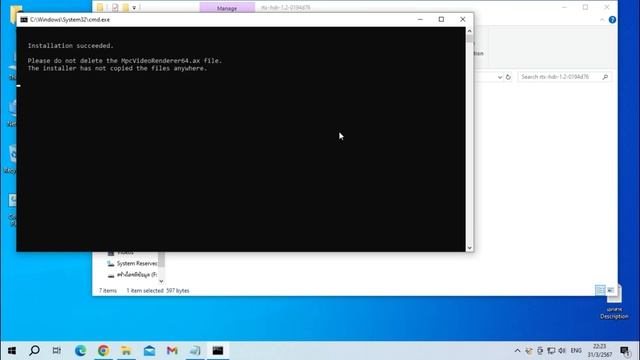The height and width of the screenshot is (360, 640).
Task: Click Properties checkmark icon in Explorer title bar
Action: 115,7
